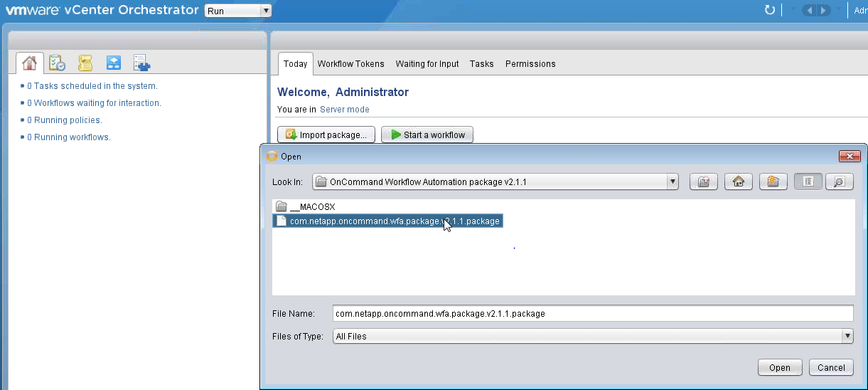Click '0 Running workflows' link
The width and height of the screenshot is (868, 390).
click(x=69, y=137)
